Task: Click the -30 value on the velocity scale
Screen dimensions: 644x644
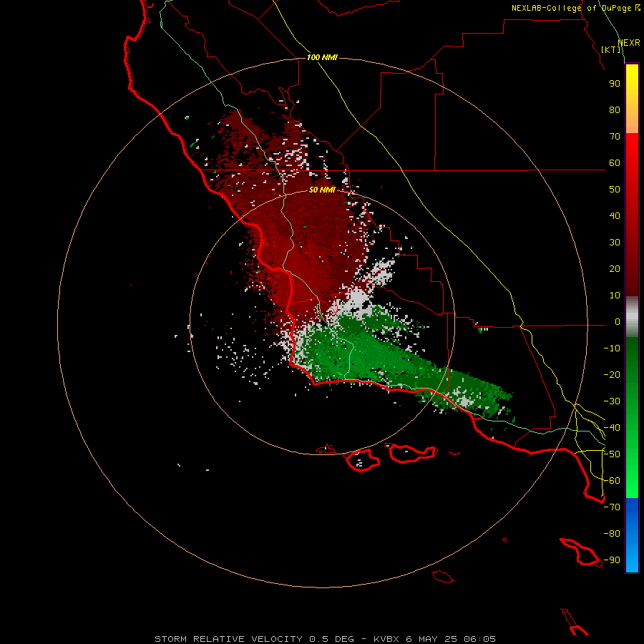Action: click(612, 401)
